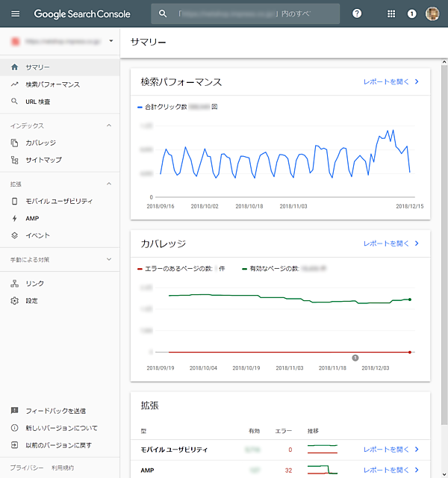
Task: Collapse the 拡張 sidebar section
Action: [x=109, y=184]
